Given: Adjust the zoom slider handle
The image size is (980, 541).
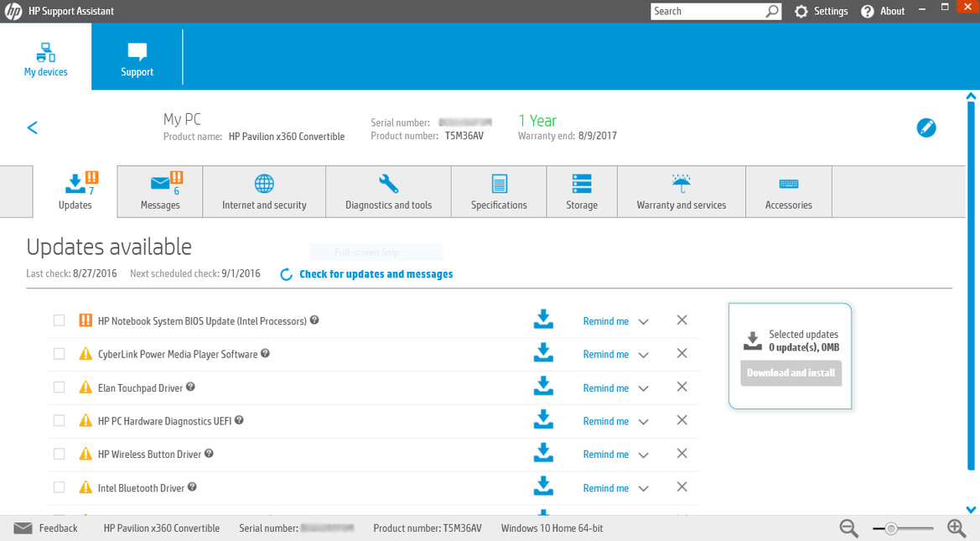Looking at the screenshot, I should pos(891,529).
